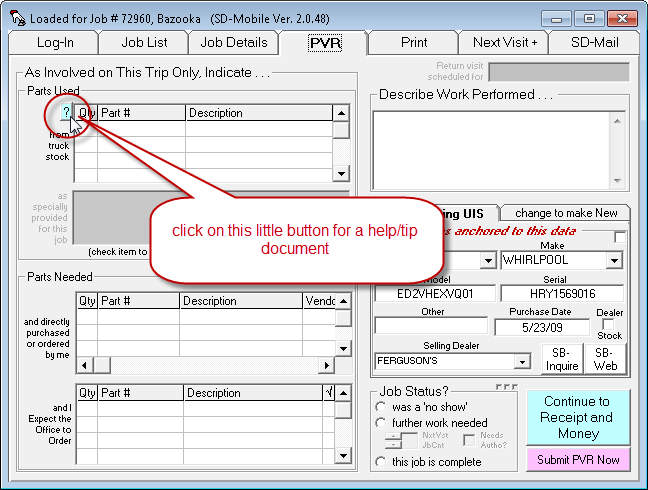Expand the Selling Dealer FERGUSON'S dropdown

521,361
